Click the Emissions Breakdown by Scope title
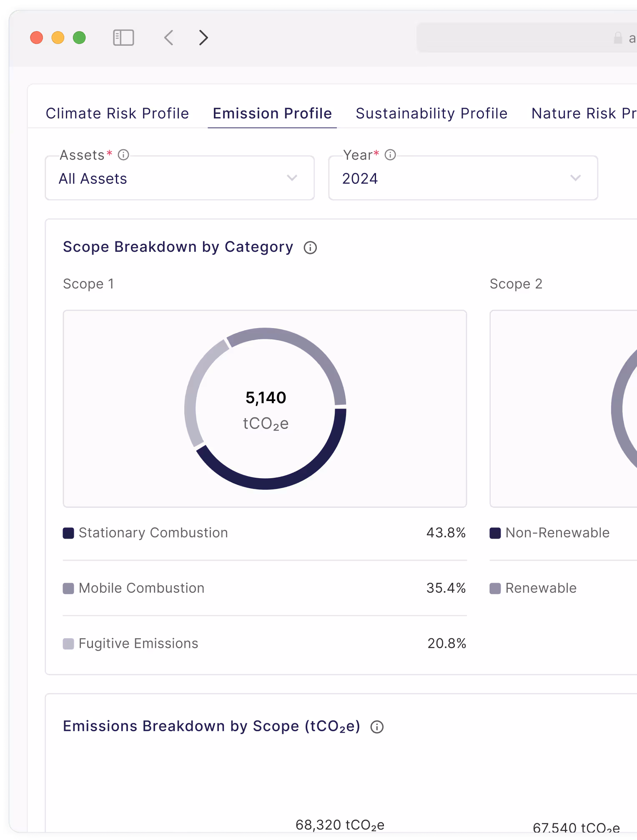 point(211,726)
